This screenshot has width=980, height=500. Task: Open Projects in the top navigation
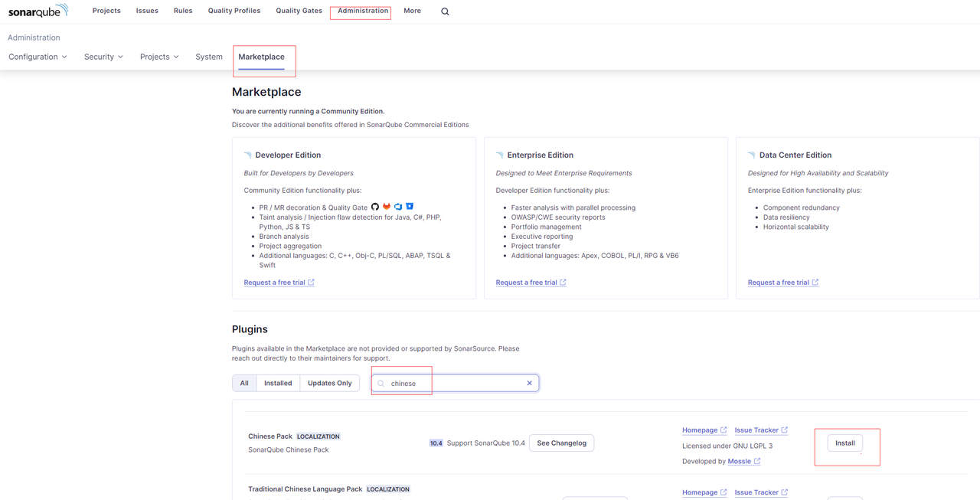(106, 11)
